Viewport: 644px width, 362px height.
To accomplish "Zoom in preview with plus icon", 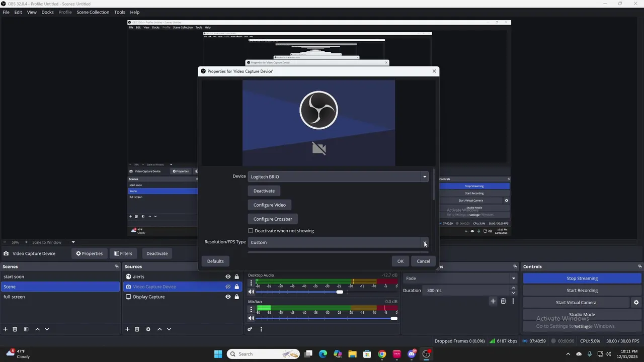I will pos(26,242).
